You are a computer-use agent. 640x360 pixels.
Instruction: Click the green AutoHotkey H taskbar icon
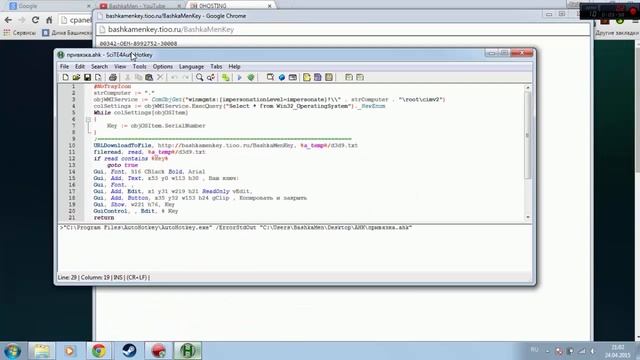click(x=188, y=351)
